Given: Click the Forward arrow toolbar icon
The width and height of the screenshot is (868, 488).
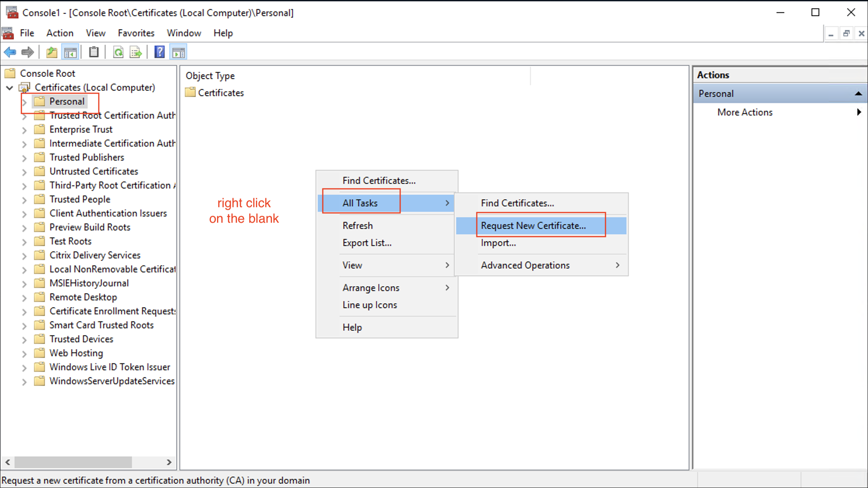Looking at the screenshot, I should pyautogui.click(x=28, y=52).
